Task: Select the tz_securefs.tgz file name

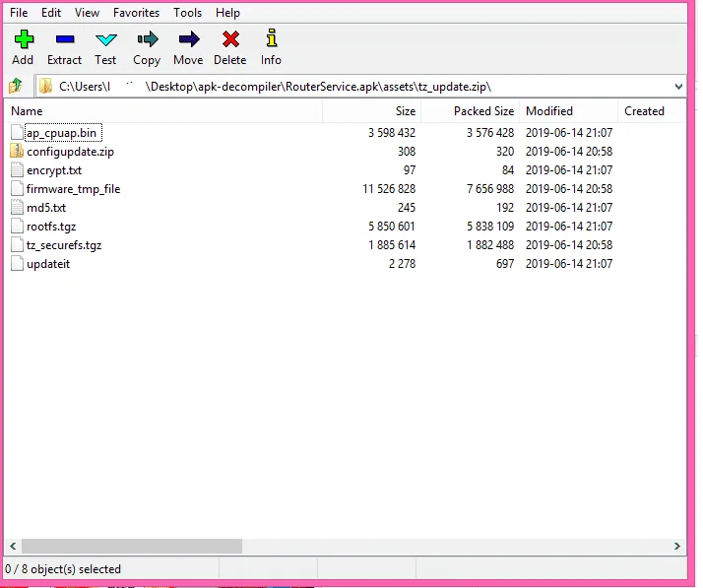Action: click(x=64, y=245)
